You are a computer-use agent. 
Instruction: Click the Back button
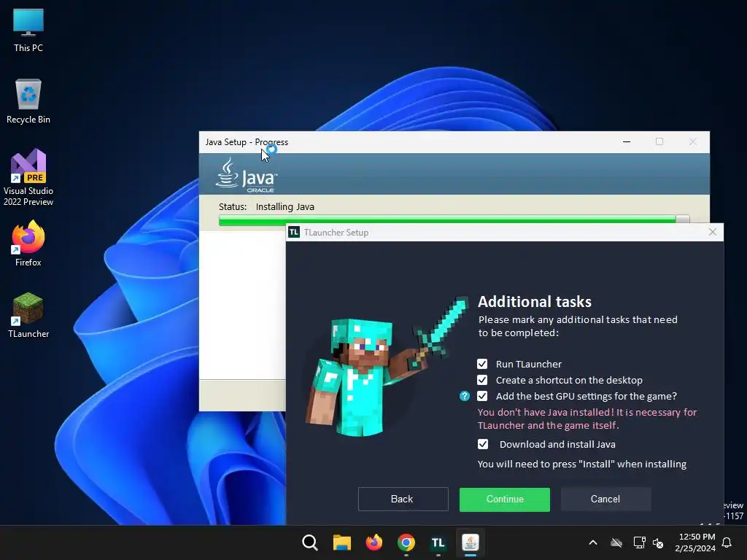point(403,499)
